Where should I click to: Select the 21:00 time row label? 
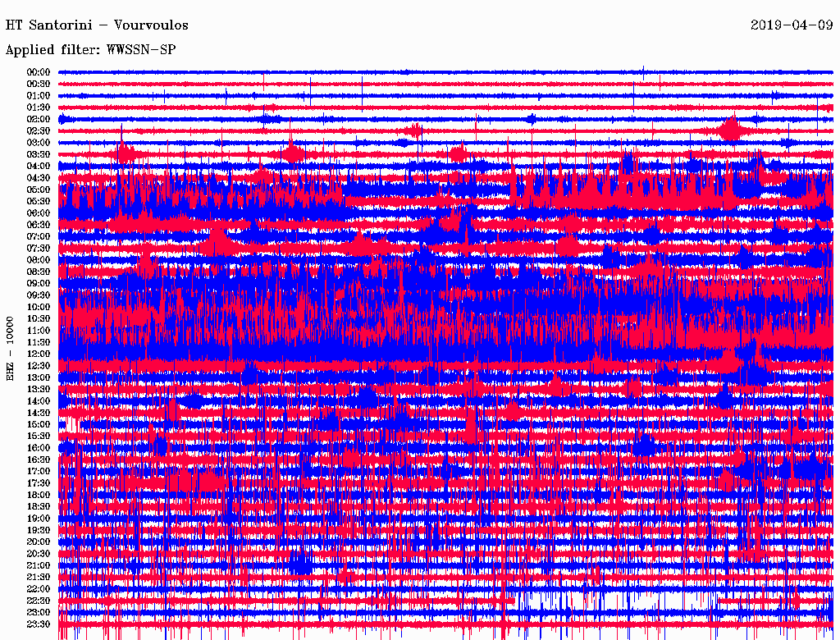click(38, 565)
